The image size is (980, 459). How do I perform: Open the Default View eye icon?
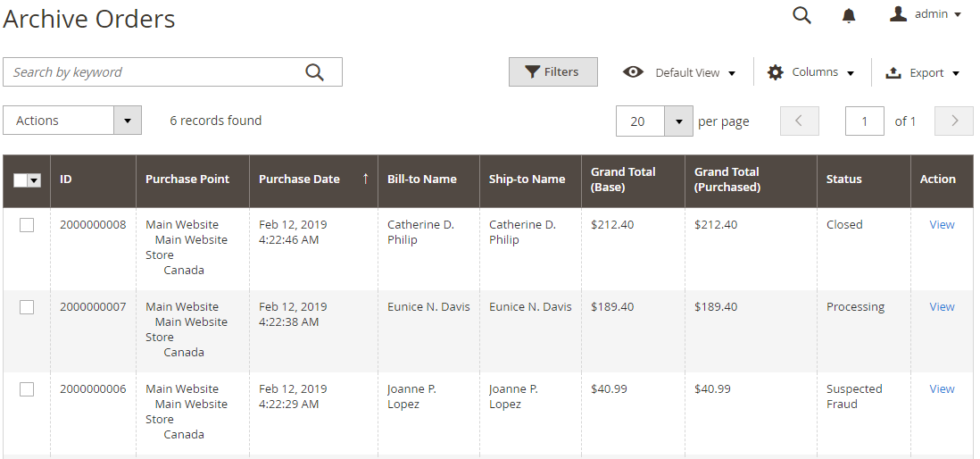634,72
